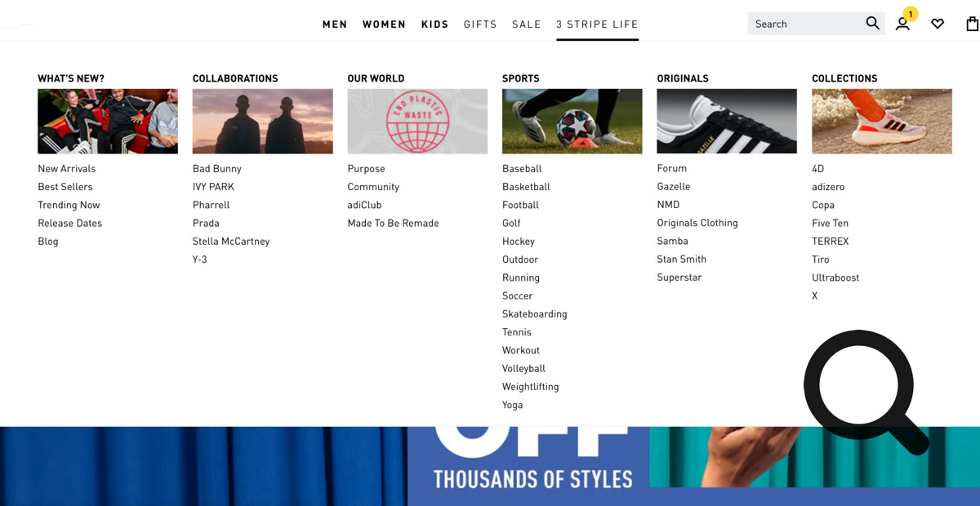
Task: Click the search magnifier icon in header
Action: [x=872, y=24]
